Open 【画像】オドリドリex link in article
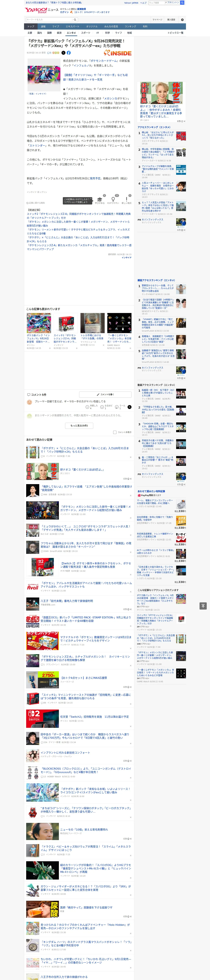Screen dimensions: 210x980 pos(96,77)
